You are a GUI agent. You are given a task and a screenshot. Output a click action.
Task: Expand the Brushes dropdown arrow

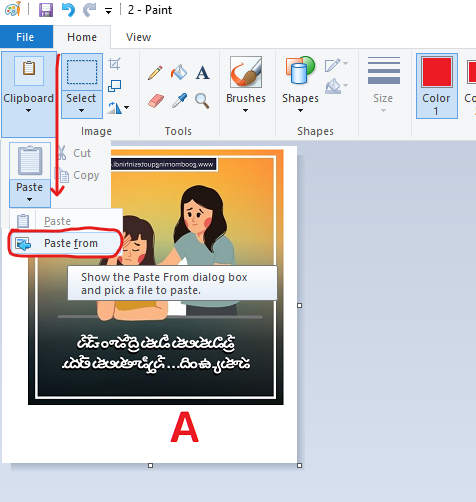pyautogui.click(x=245, y=110)
